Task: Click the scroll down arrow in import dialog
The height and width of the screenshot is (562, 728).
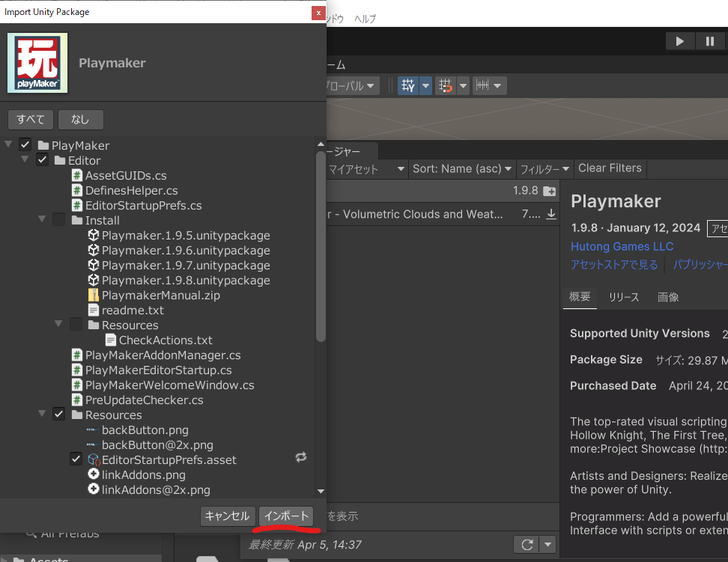Action: [321, 491]
